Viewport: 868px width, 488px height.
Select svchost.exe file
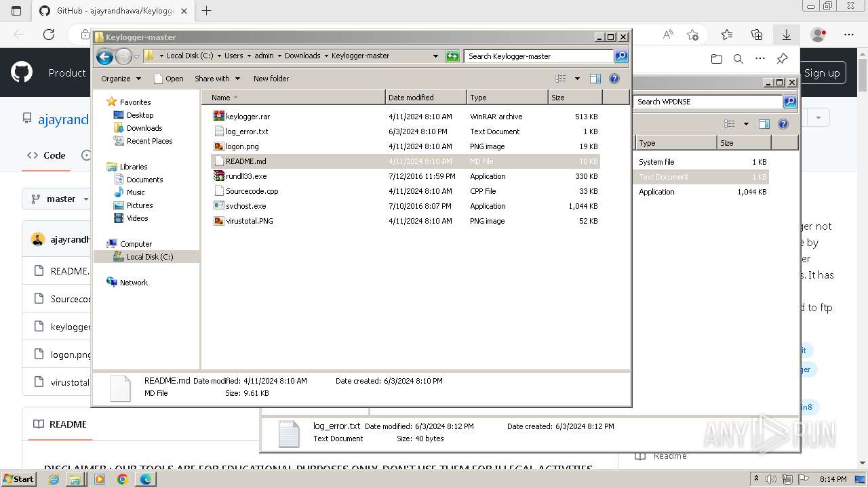coord(406,206)
